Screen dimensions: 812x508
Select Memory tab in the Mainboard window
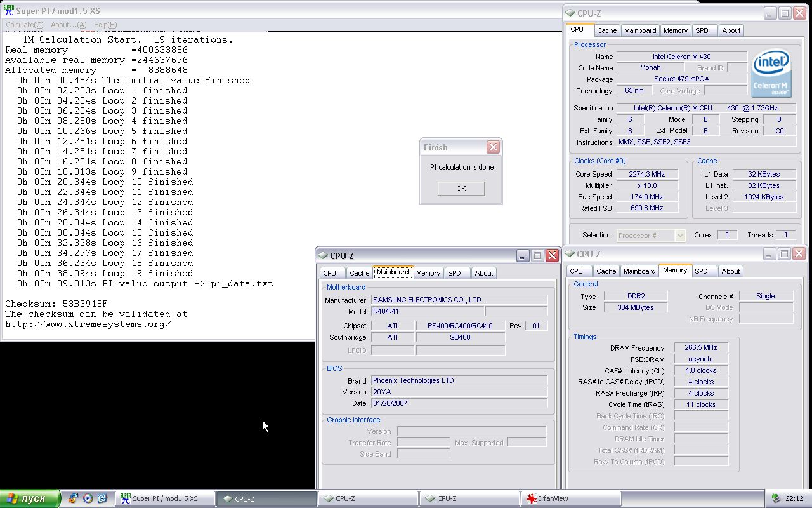[428, 273]
